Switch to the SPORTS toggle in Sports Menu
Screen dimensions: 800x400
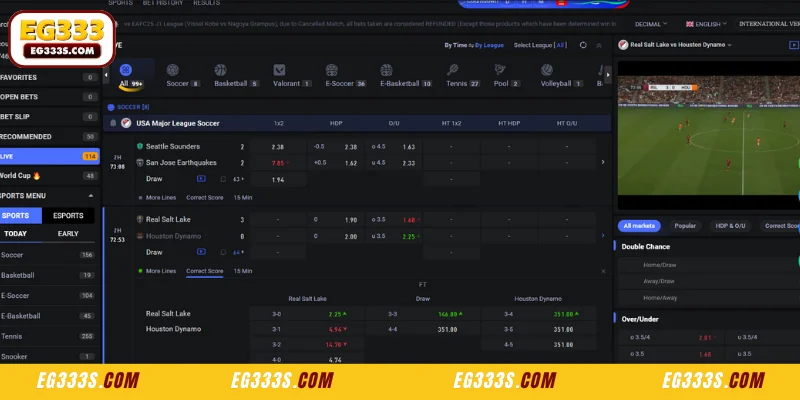coord(20,215)
